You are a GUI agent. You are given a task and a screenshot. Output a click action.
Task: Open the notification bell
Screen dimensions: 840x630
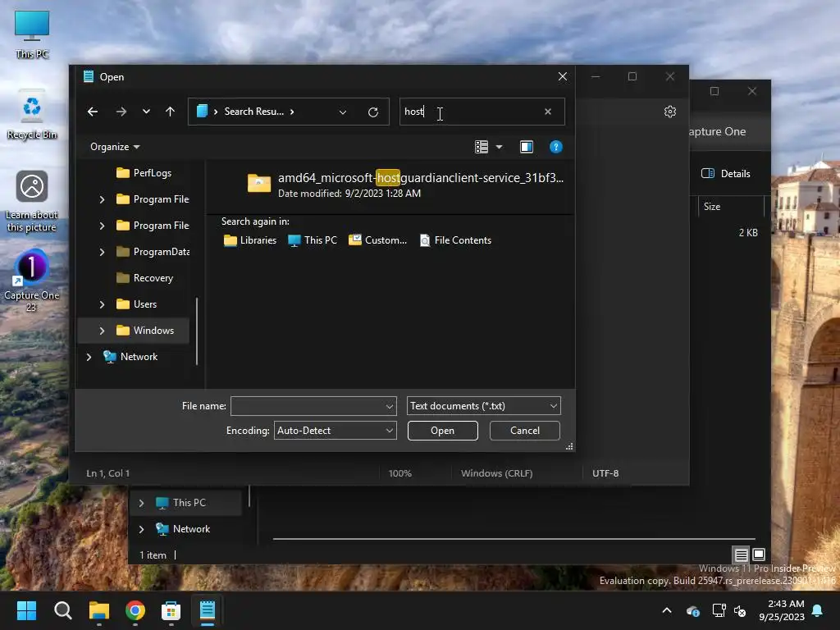click(x=818, y=610)
